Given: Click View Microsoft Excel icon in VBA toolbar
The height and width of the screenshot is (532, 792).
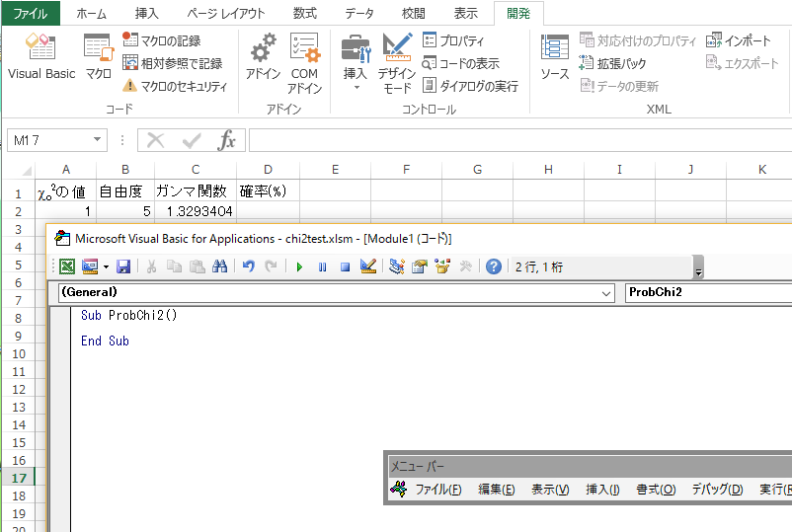Looking at the screenshot, I should click(67, 266).
